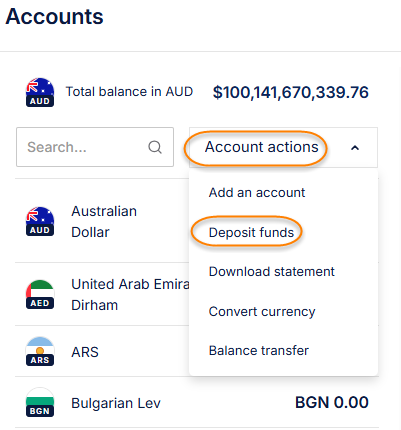Select Download statement option
401x430 pixels.
271,272
